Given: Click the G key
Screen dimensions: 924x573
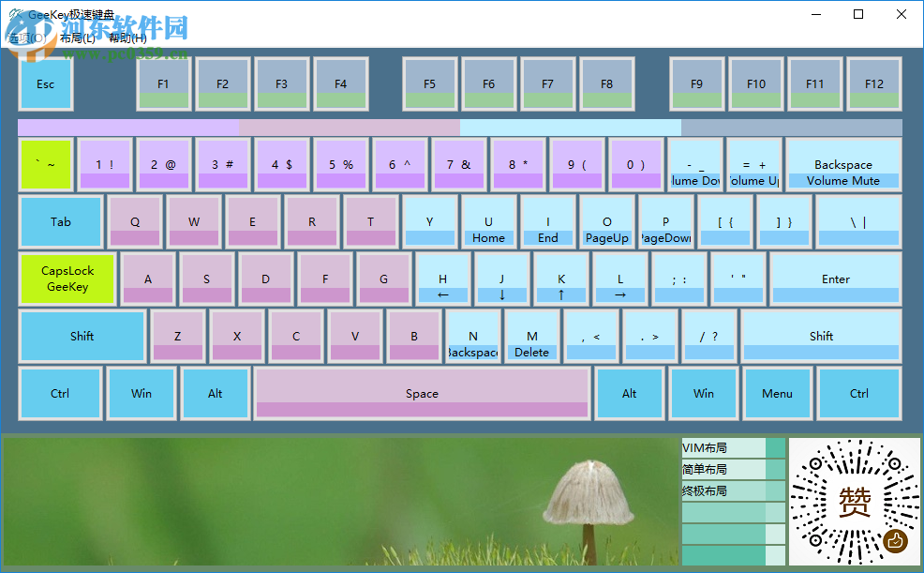Looking at the screenshot, I should [x=384, y=279].
